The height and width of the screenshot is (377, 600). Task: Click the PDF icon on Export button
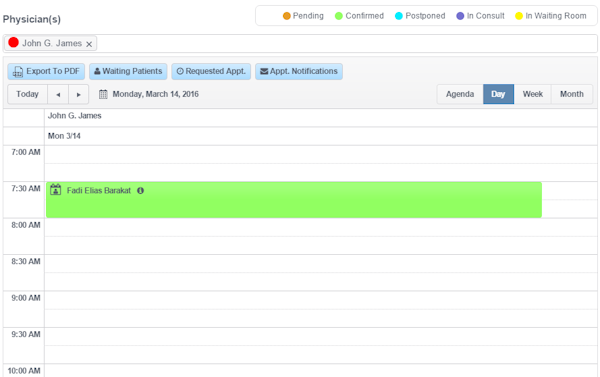(18, 72)
